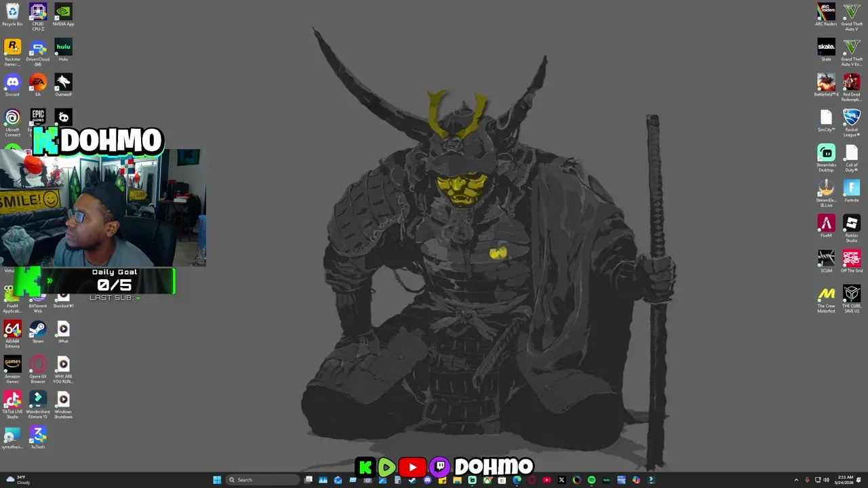Open 'WHY ARE YOU RUN...' video file
This screenshot has width=868, height=488.
63,369
